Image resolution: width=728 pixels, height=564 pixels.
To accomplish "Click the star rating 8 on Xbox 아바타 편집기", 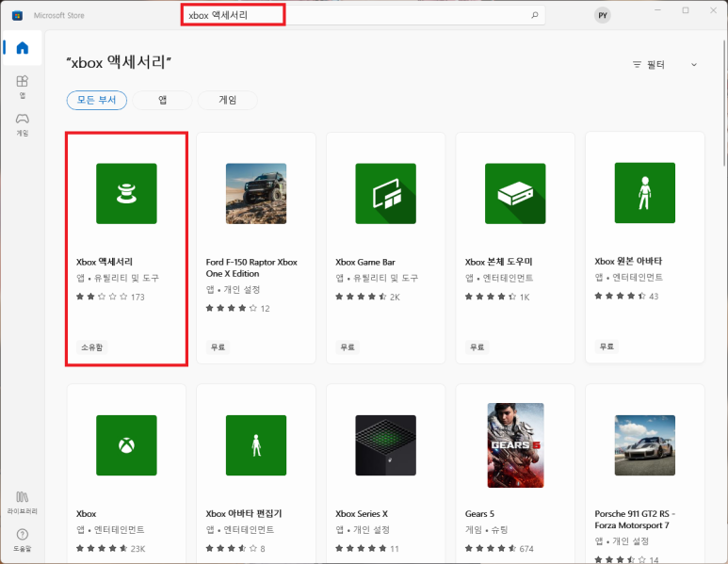I will pyautogui.click(x=235, y=549).
